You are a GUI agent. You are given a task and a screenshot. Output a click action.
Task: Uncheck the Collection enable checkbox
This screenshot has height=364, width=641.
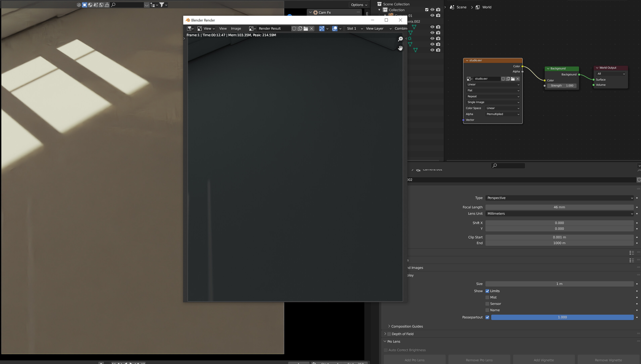(427, 10)
